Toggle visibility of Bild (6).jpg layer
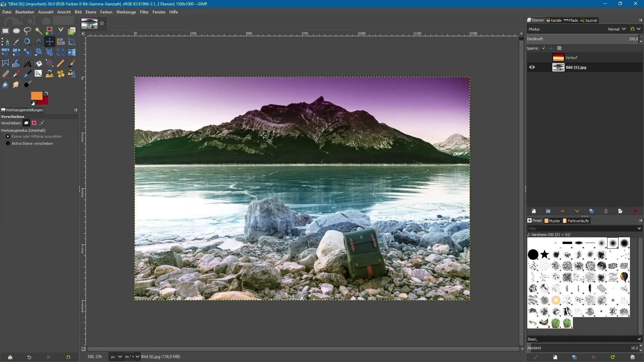Viewport: 644px width, 362px height. 532,67
